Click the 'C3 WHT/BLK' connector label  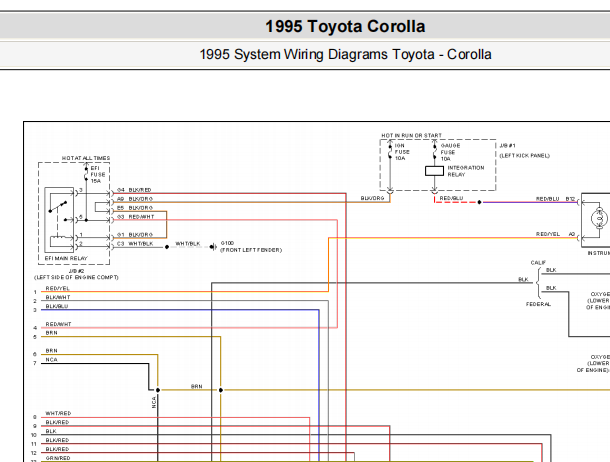pos(135,243)
